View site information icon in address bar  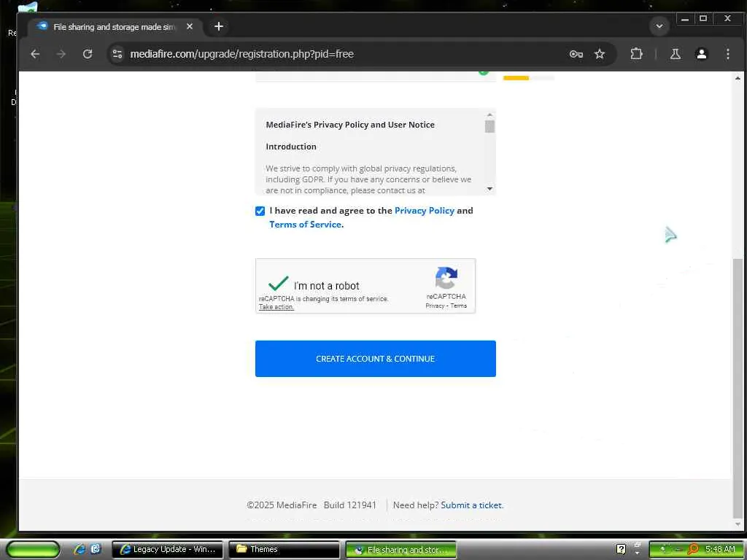pos(117,54)
